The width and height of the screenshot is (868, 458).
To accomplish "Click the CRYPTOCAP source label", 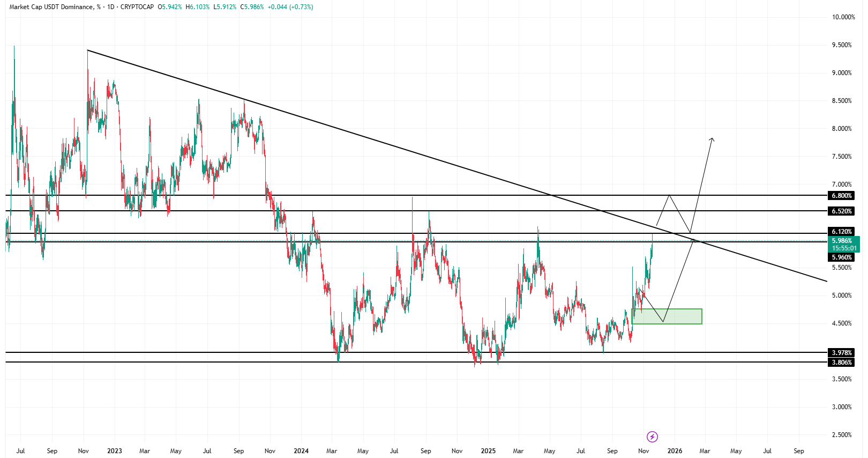I will click(x=137, y=7).
